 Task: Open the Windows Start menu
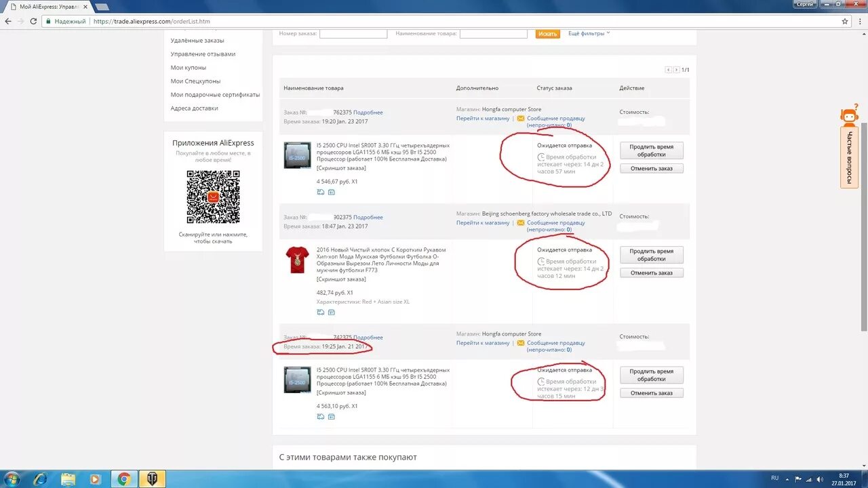click(12, 479)
